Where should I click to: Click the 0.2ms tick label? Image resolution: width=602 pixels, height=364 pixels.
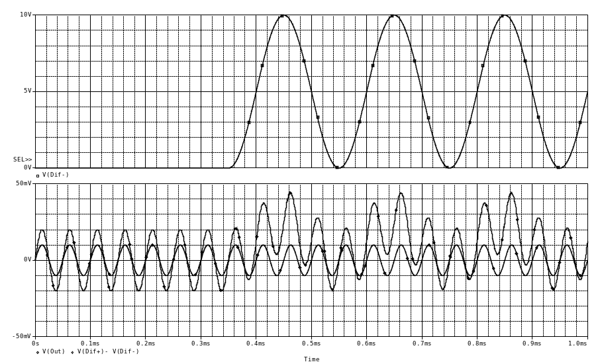point(146,344)
